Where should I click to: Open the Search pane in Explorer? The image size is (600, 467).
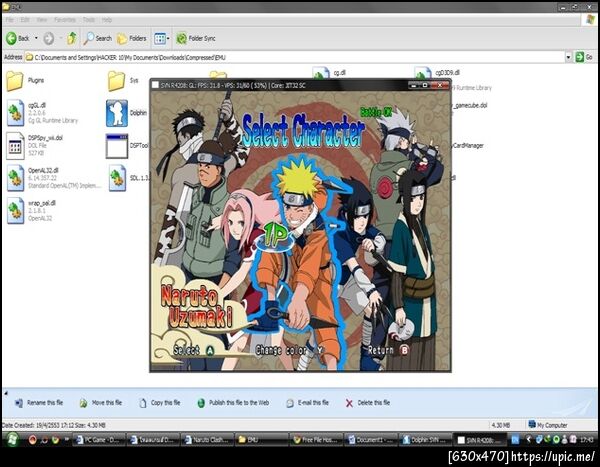pyautogui.click(x=98, y=38)
